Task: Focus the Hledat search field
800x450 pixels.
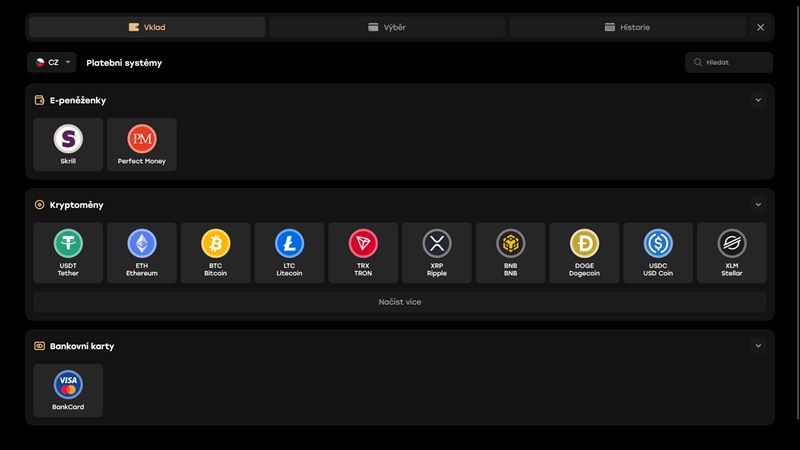Action: [x=729, y=62]
